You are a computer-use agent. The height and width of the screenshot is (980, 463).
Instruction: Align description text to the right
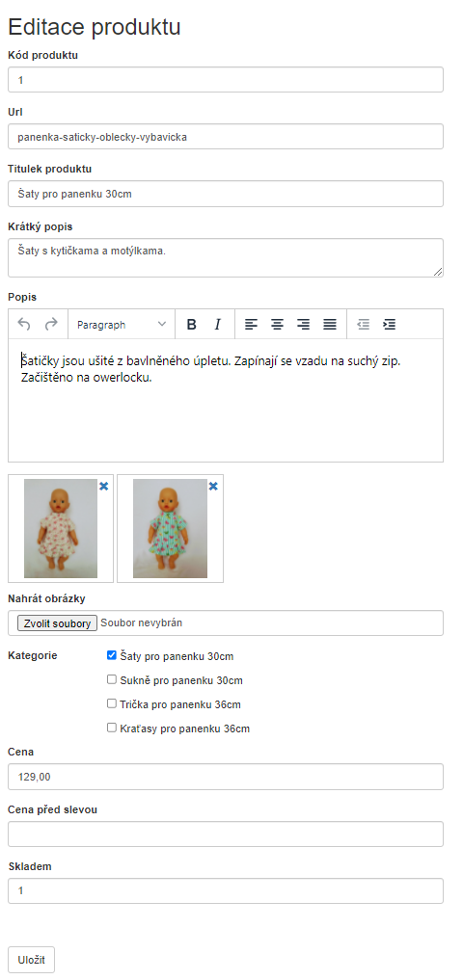pyautogui.click(x=304, y=325)
